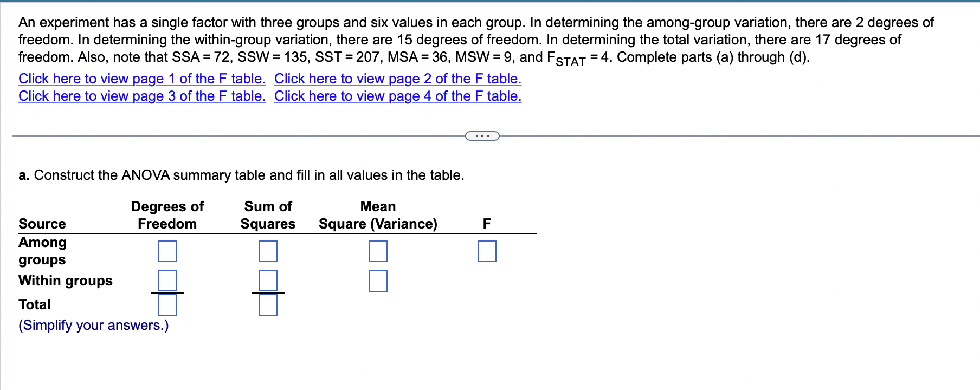Click the Source column header

point(41,223)
